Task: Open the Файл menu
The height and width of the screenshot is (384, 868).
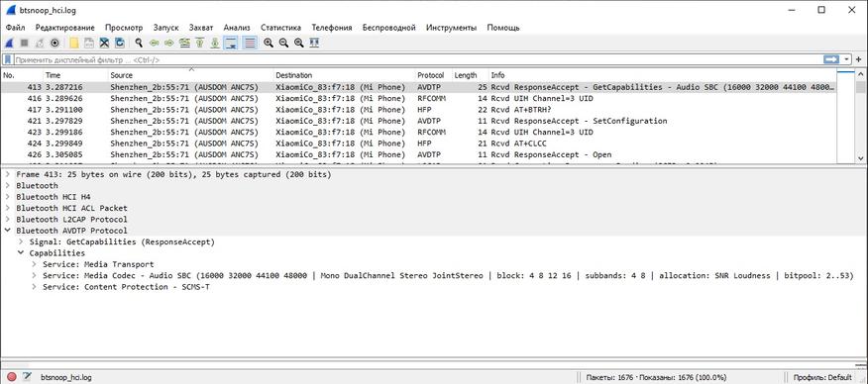Action: click(15, 27)
